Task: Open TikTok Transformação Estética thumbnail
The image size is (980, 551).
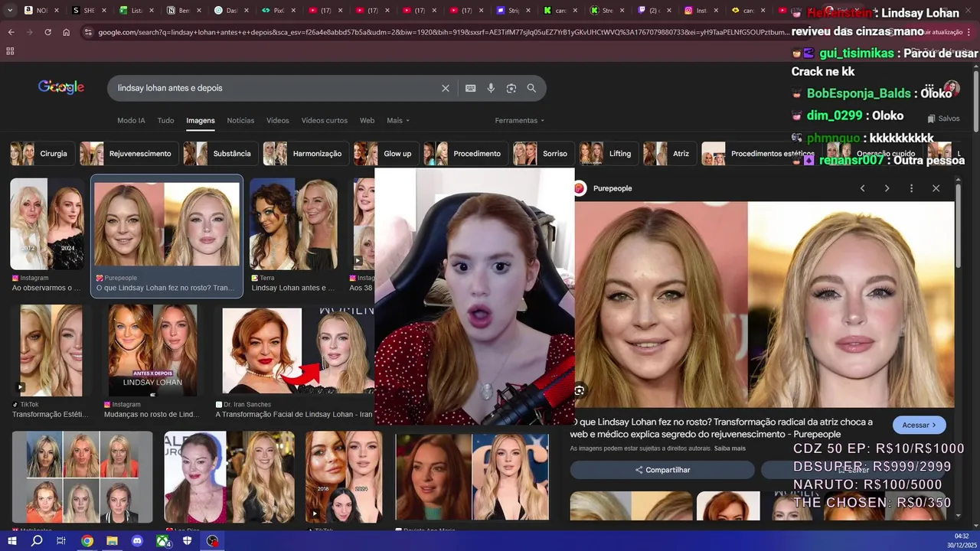Action: (x=51, y=350)
